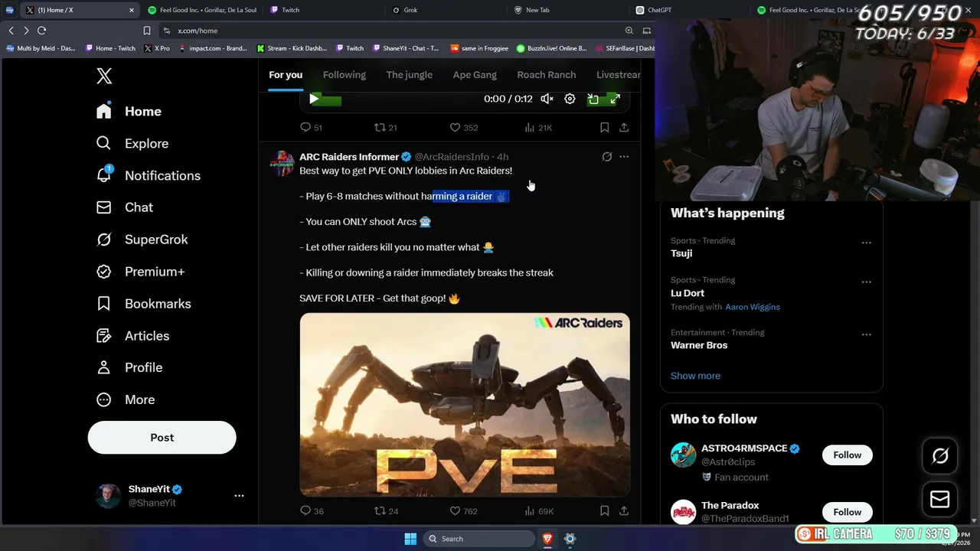Open ShaneYit account options menu

[239, 496]
